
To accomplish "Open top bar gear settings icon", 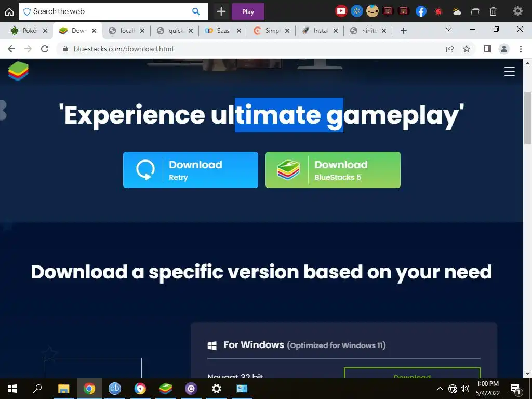I will click(518, 11).
